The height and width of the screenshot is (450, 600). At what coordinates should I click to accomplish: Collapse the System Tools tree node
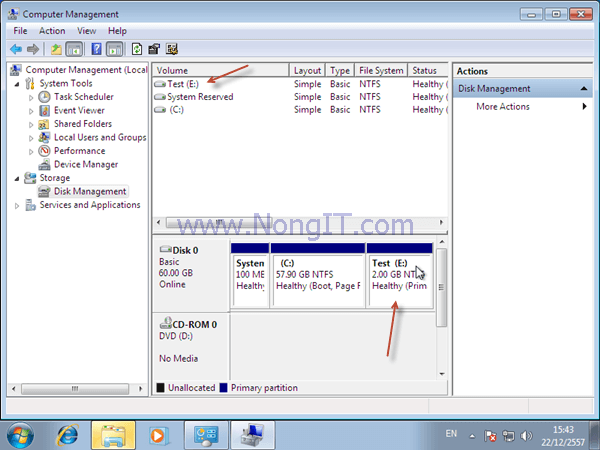(x=17, y=84)
